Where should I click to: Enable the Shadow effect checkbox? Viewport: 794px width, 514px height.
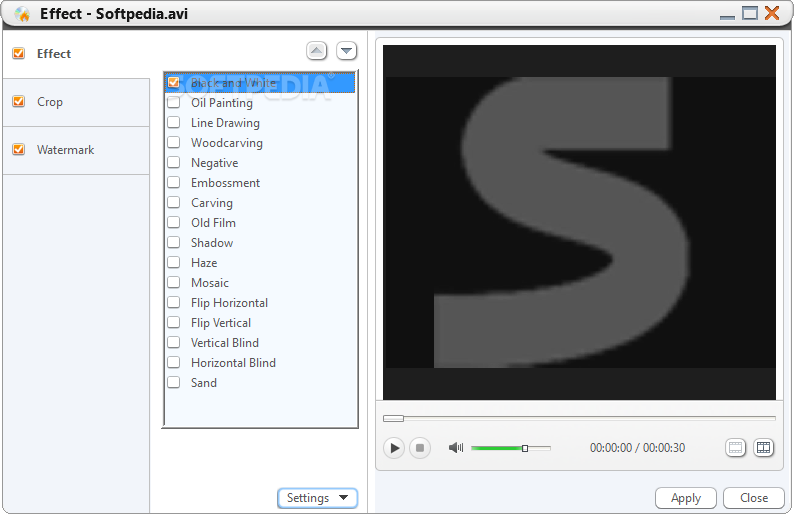pos(174,243)
